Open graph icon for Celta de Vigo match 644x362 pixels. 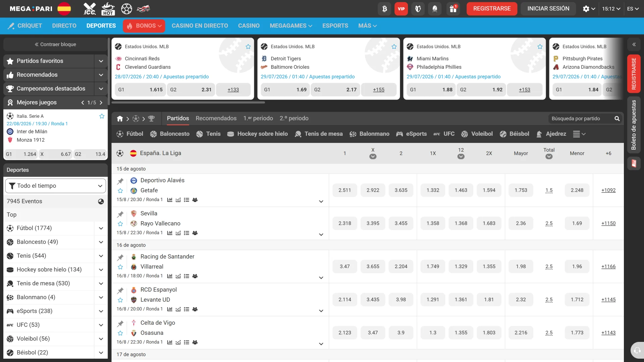pyautogui.click(x=178, y=343)
